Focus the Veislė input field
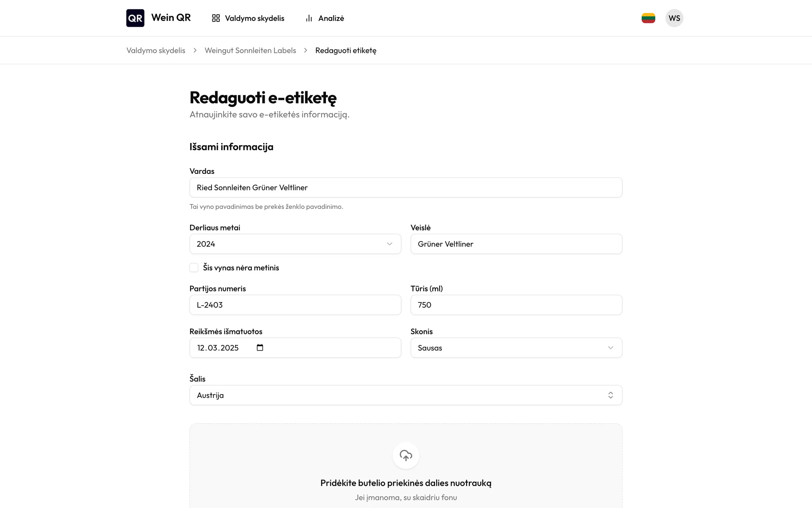Screen dimensions: 812x508 pyautogui.click(x=516, y=244)
